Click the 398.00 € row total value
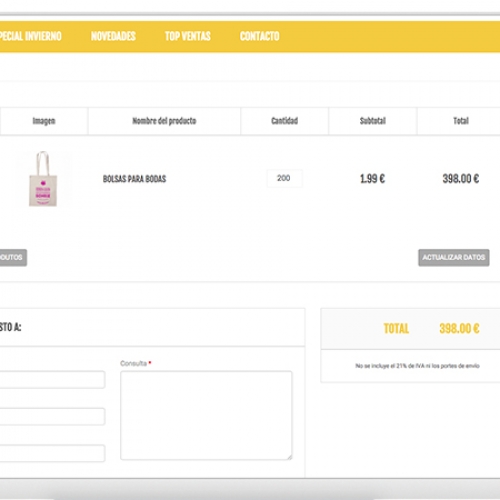Image resolution: width=500 pixels, height=500 pixels. tap(461, 179)
